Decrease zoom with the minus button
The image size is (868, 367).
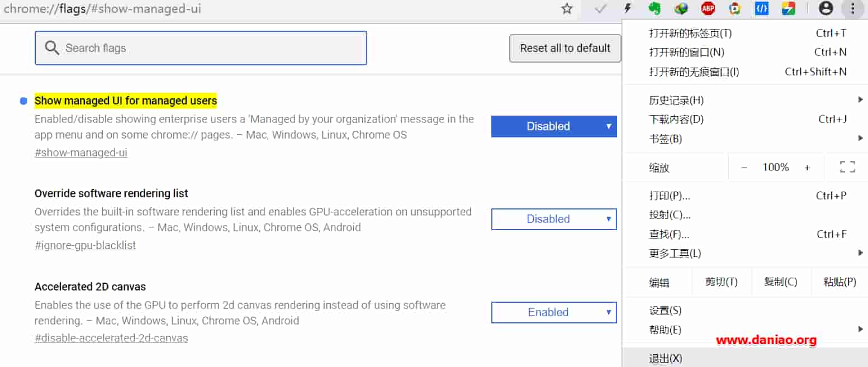point(744,168)
